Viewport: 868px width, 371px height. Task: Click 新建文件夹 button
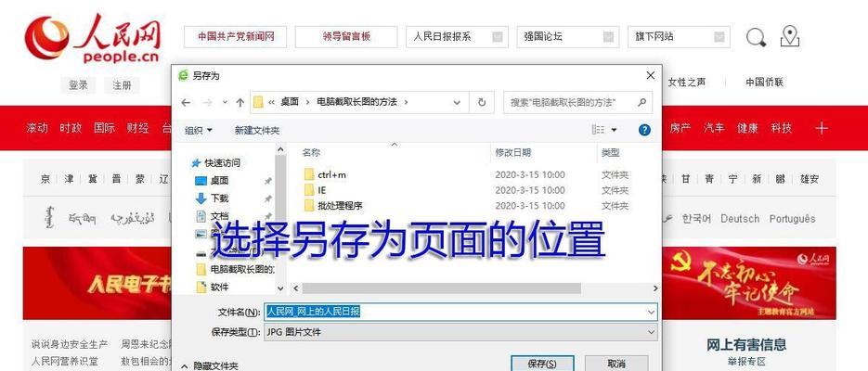[257, 131]
